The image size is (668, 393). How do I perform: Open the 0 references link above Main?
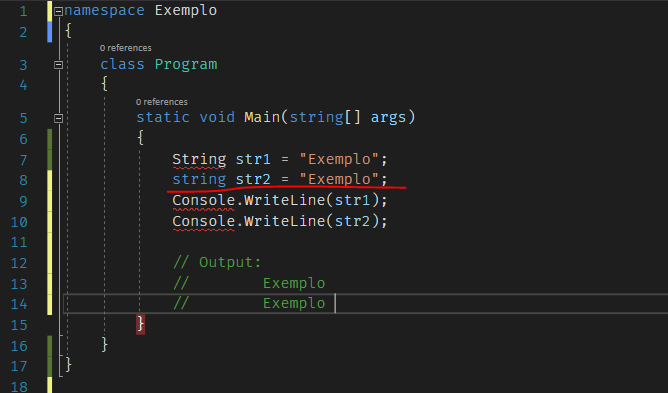[x=162, y=102]
